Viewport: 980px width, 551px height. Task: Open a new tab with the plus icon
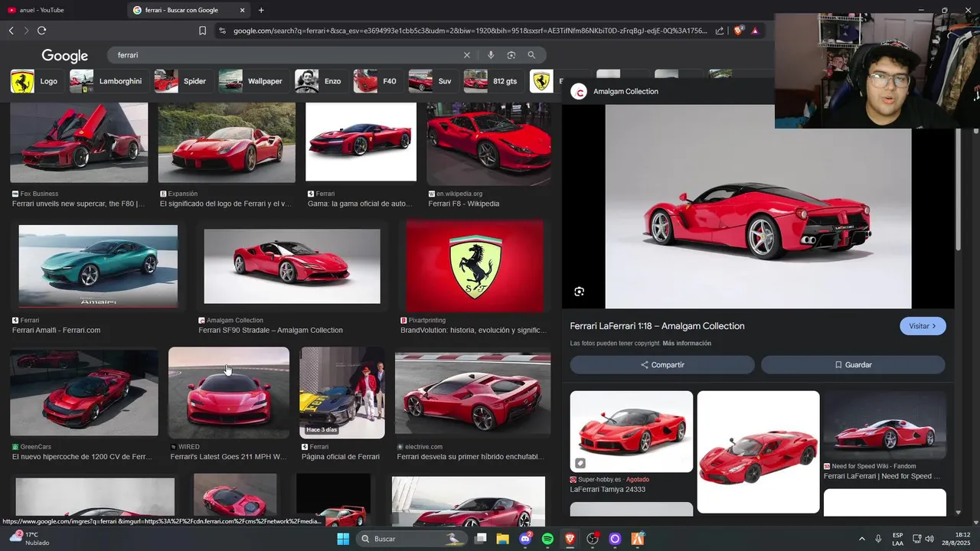click(x=261, y=10)
